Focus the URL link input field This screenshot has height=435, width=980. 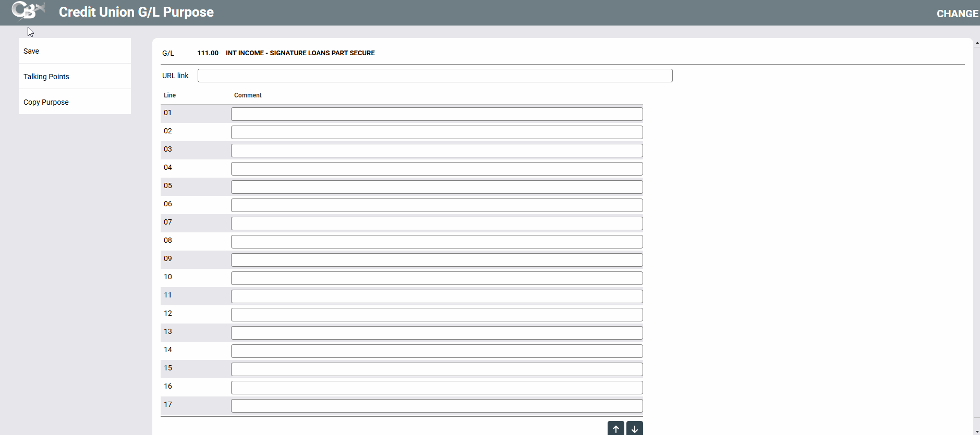click(x=435, y=76)
